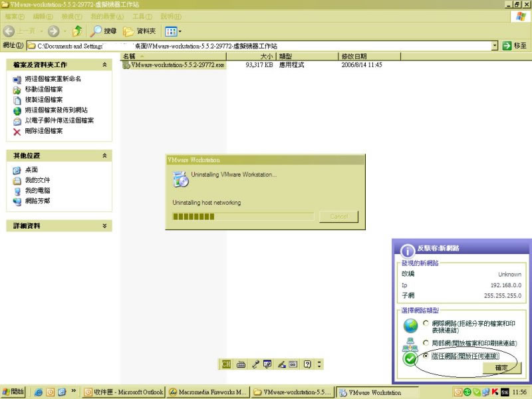Click 確定 in firewall popup
Viewport: 532px width, 399px height.
[501, 368]
